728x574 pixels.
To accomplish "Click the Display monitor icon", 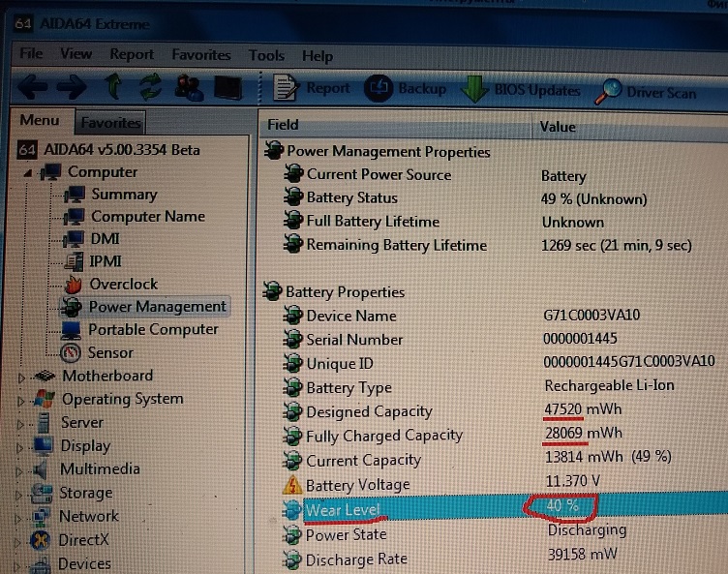I will point(43,446).
